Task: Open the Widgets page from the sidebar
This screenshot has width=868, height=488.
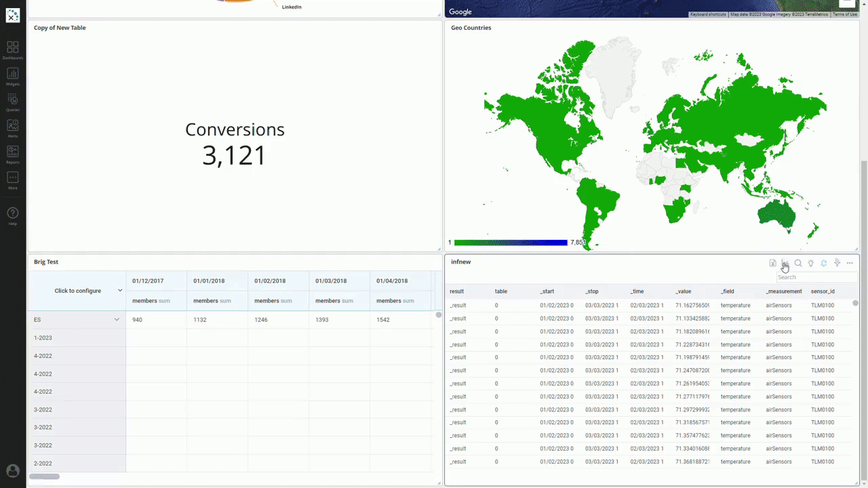Action: coord(12,76)
